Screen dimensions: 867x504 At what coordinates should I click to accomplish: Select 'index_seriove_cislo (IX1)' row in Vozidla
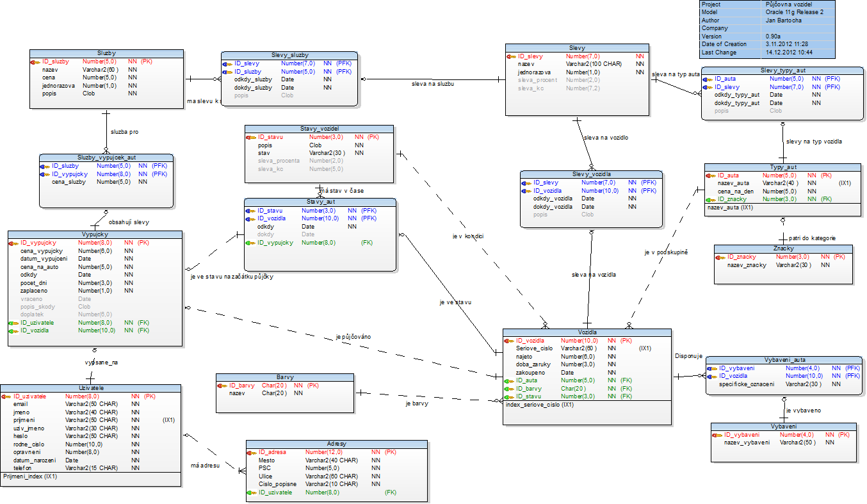click(x=587, y=405)
